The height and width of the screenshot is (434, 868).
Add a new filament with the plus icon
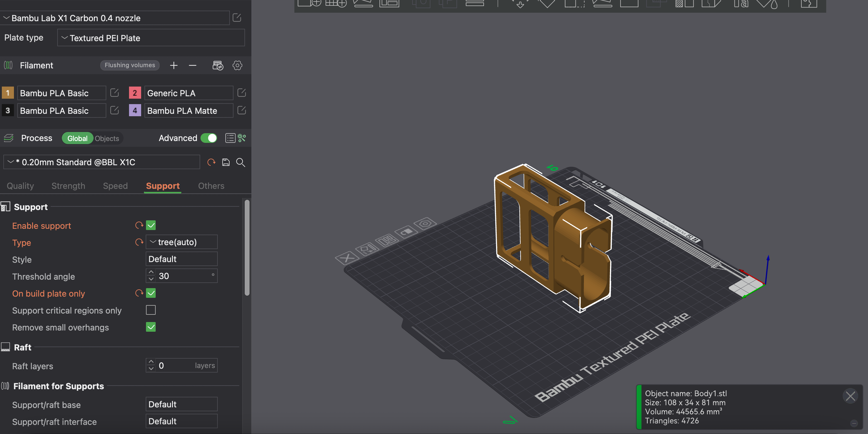click(x=174, y=65)
